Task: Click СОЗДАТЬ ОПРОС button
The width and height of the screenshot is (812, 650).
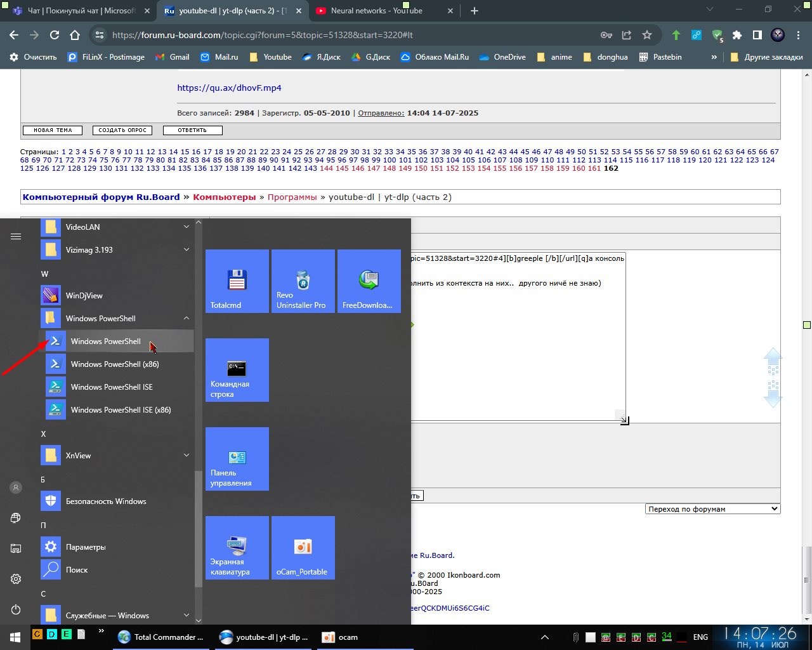Action: click(122, 130)
